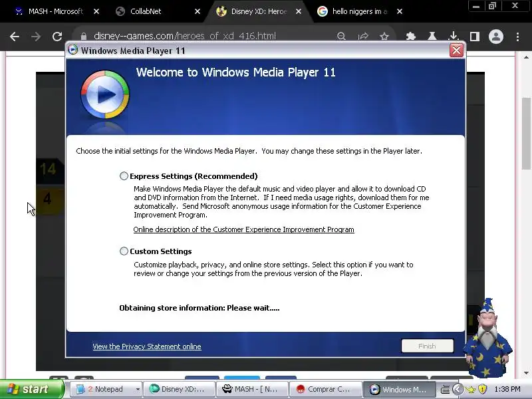Minimize the browser window
The height and width of the screenshot is (399, 532).
coord(476,6)
